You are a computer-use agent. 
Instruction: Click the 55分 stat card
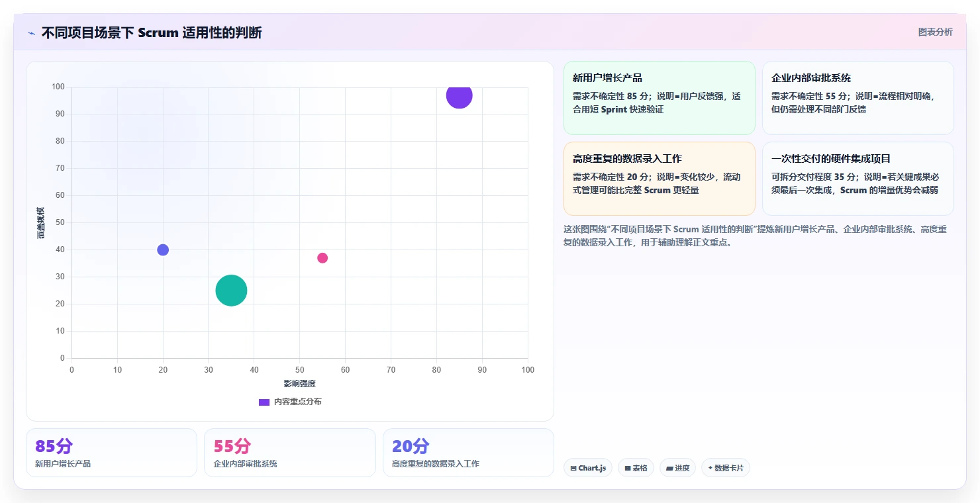(289, 453)
